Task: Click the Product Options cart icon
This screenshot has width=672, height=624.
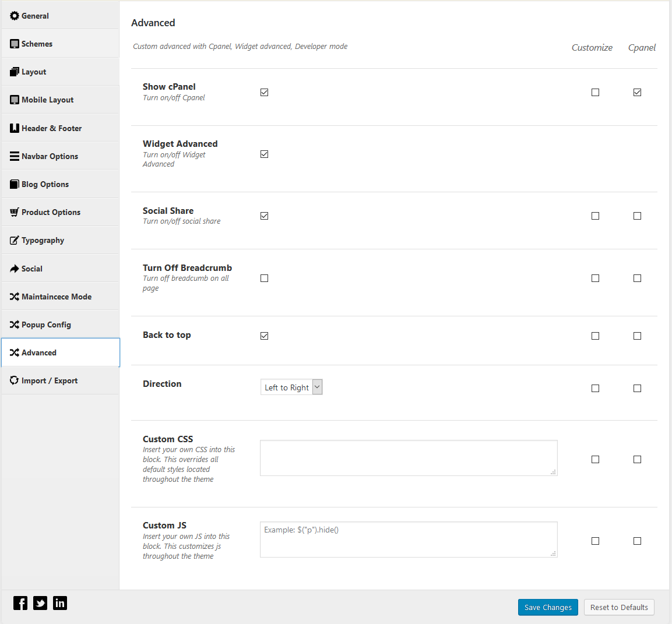Action: (15, 212)
